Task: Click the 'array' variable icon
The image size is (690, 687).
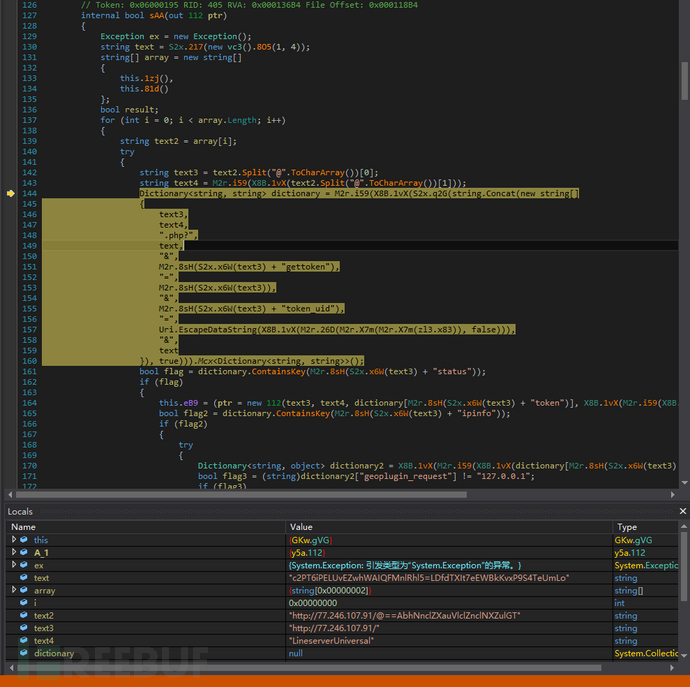Action: click(24, 590)
